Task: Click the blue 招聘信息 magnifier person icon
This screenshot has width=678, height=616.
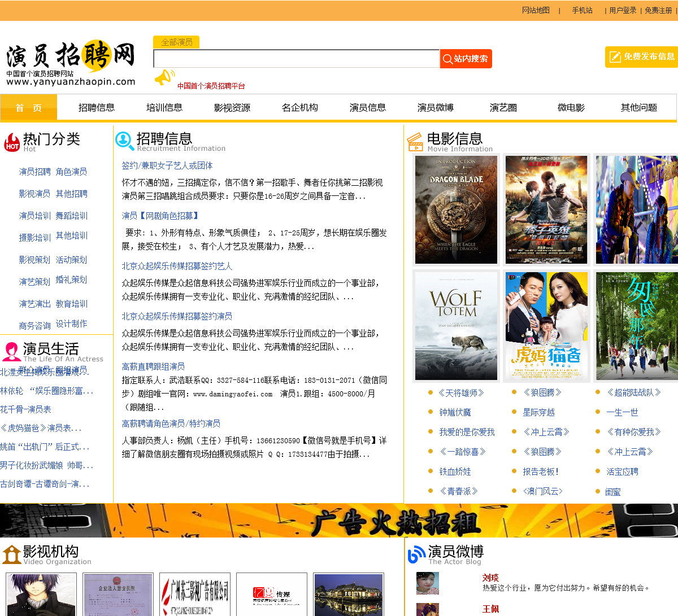Action: point(124,141)
